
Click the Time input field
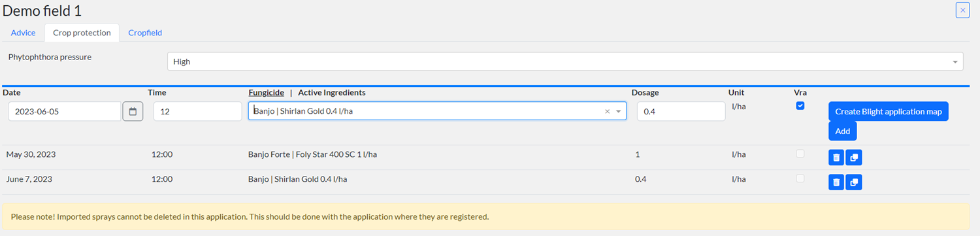(197, 111)
